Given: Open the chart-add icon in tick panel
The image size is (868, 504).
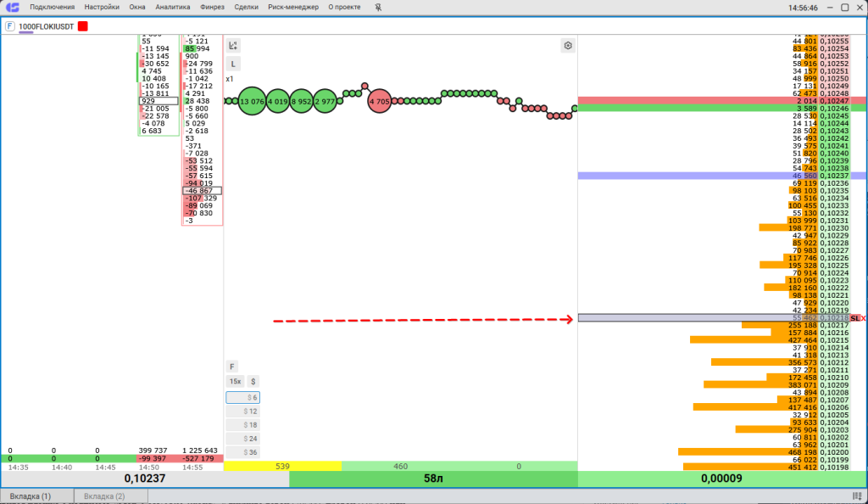Looking at the screenshot, I should pyautogui.click(x=233, y=46).
